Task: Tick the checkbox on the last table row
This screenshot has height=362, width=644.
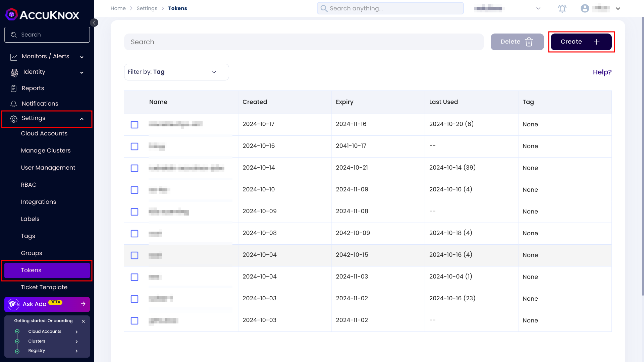Action: tap(135, 321)
